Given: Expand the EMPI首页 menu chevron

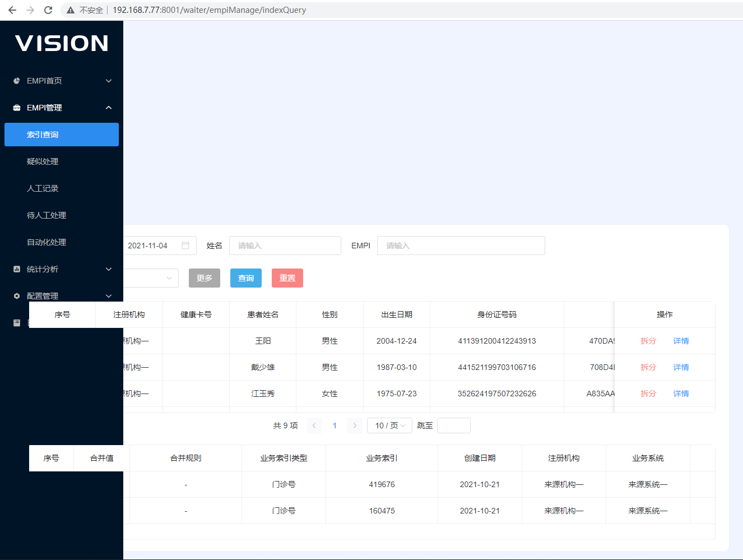Looking at the screenshot, I should (x=109, y=81).
